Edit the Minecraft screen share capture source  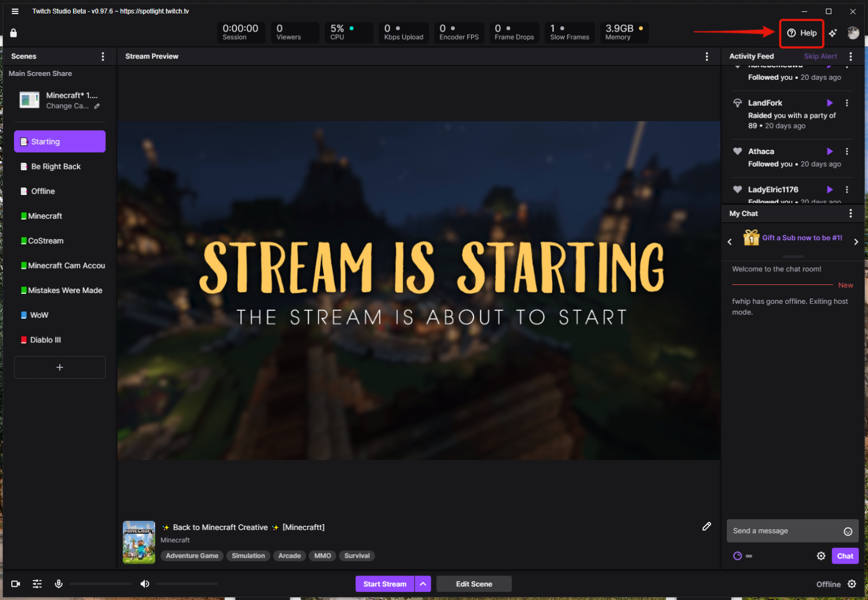click(x=97, y=106)
